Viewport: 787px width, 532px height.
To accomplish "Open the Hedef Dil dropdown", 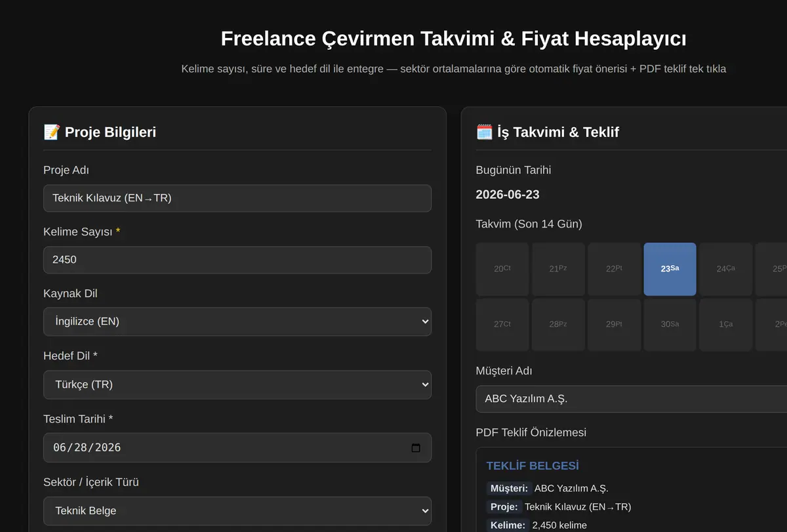I will (x=237, y=384).
